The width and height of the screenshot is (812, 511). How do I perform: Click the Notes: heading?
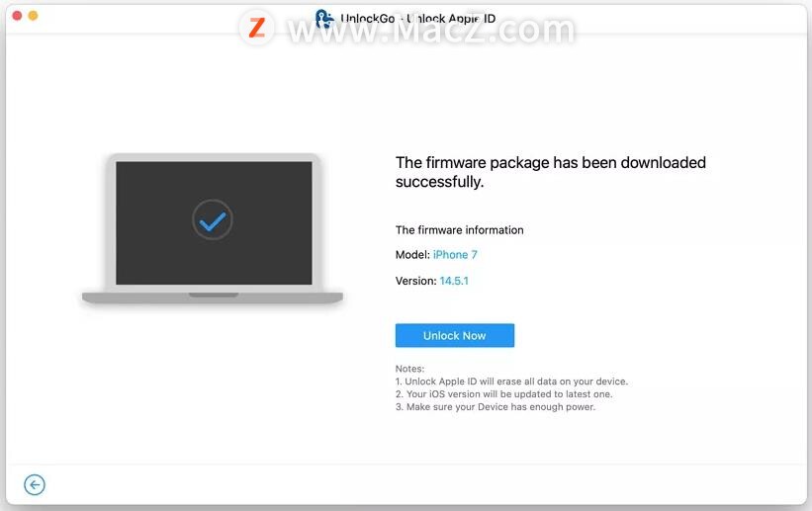409,369
